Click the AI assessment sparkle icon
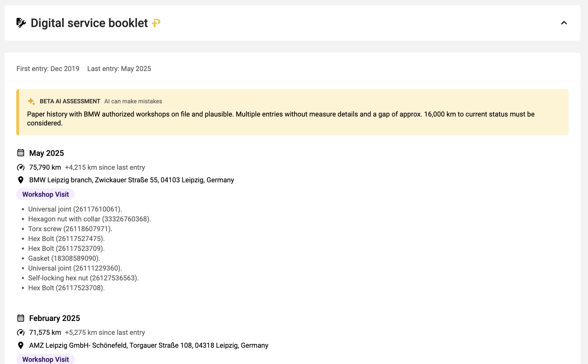The width and height of the screenshot is (588, 364). point(31,101)
